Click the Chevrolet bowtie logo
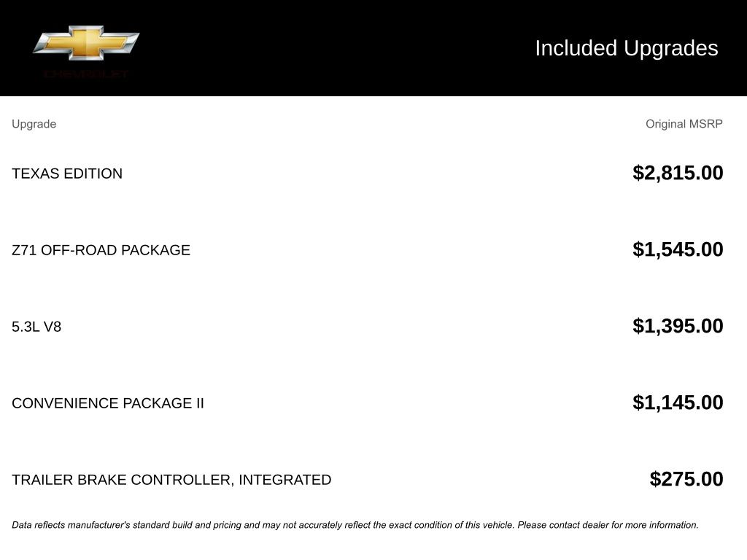 [x=86, y=43]
